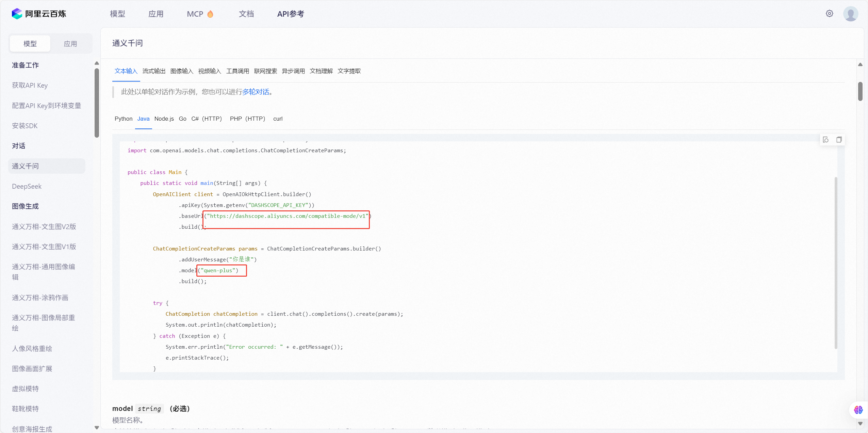Open 通义万相-图像局部重绘 in sidebar

(44, 323)
